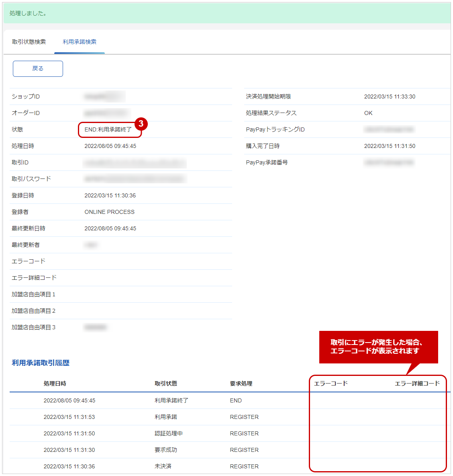The height and width of the screenshot is (476, 453).
Task: Click the 処理日時 column header in history
Action: (x=55, y=384)
